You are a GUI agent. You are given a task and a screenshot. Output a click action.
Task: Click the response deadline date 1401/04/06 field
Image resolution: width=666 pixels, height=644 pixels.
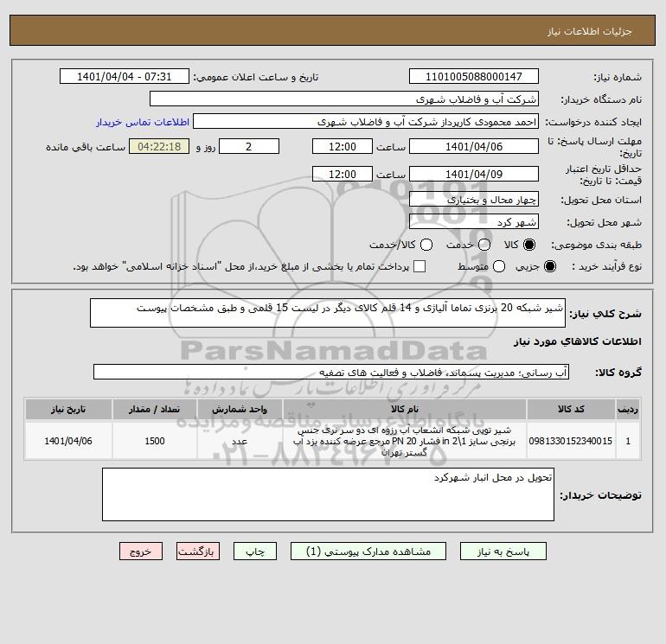(474, 146)
